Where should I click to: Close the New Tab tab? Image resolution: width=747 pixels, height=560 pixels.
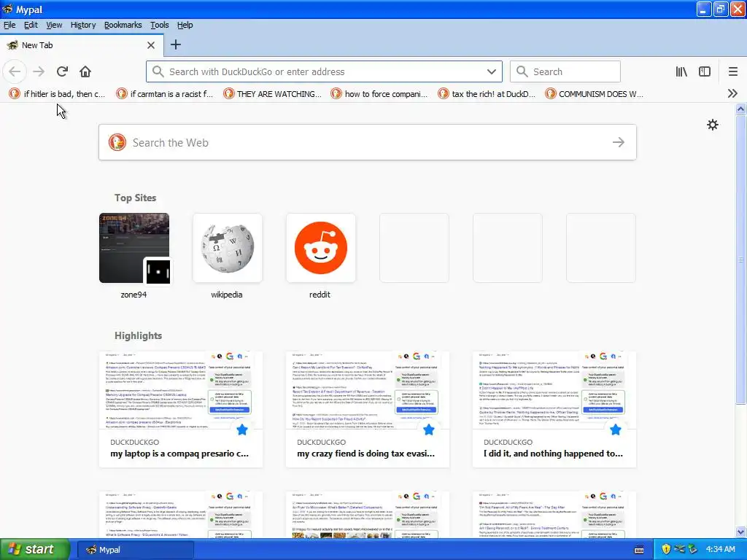tap(150, 45)
